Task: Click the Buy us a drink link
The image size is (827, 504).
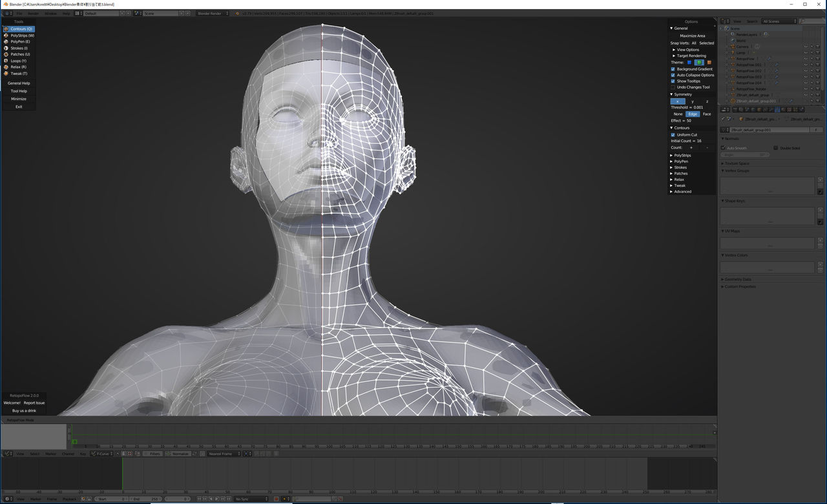Action: point(24,410)
